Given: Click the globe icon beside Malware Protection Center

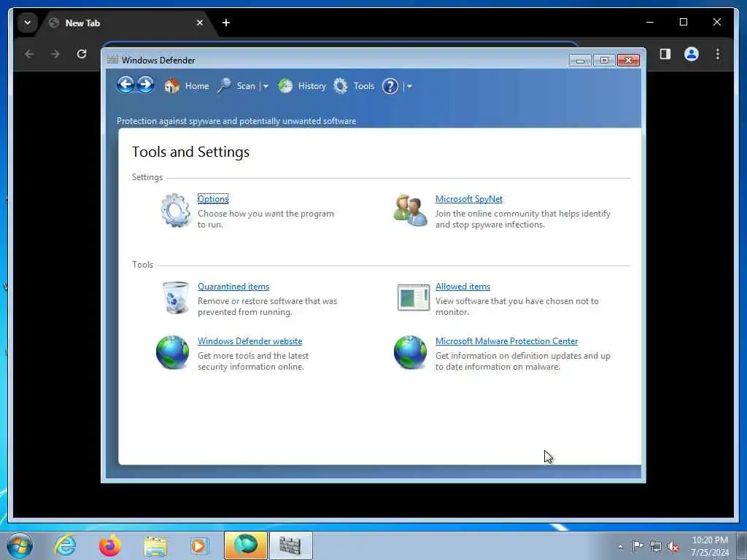Looking at the screenshot, I should pos(410,352).
